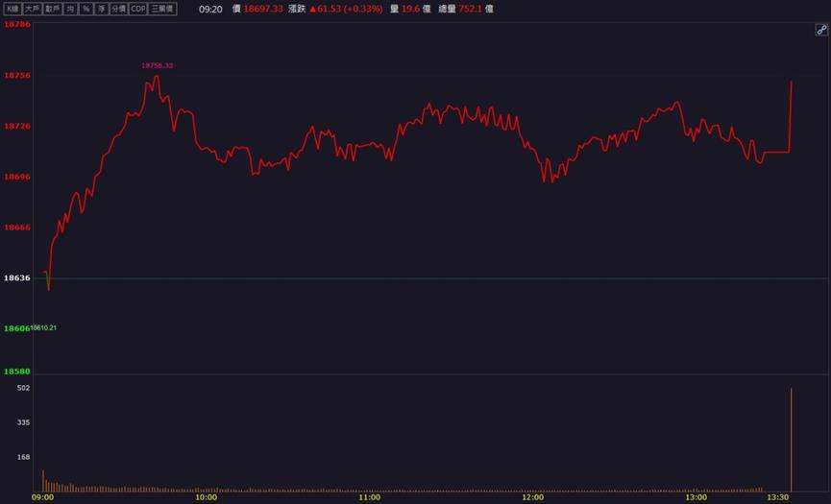Click the price value 18697.33
Image resolution: width=831 pixels, height=504 pixels.
pos(263,9)
